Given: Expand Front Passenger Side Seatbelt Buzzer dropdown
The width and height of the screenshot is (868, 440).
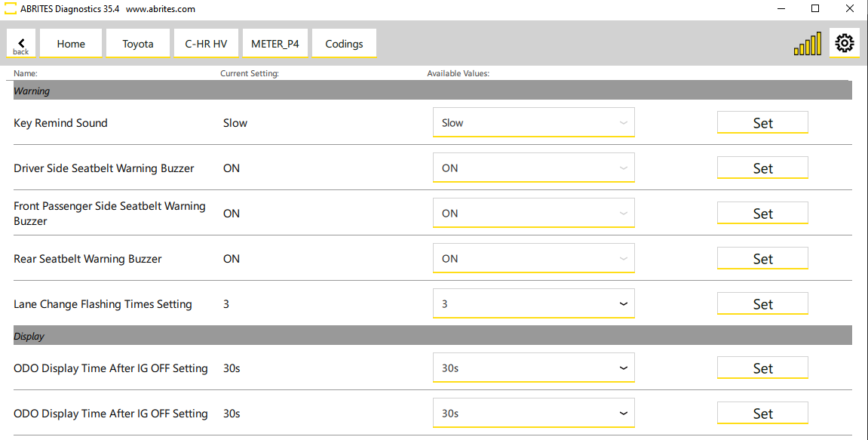Looking at the screenshot, I should [533, 214].
